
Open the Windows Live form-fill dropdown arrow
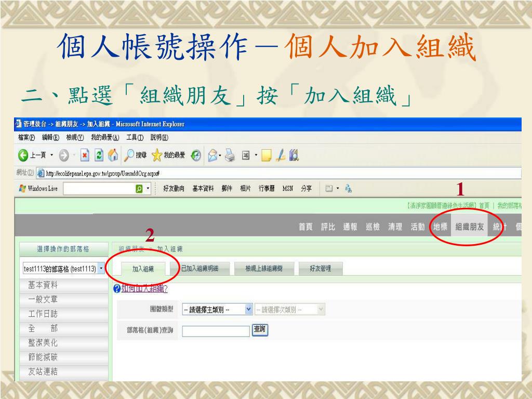(338, 188)
